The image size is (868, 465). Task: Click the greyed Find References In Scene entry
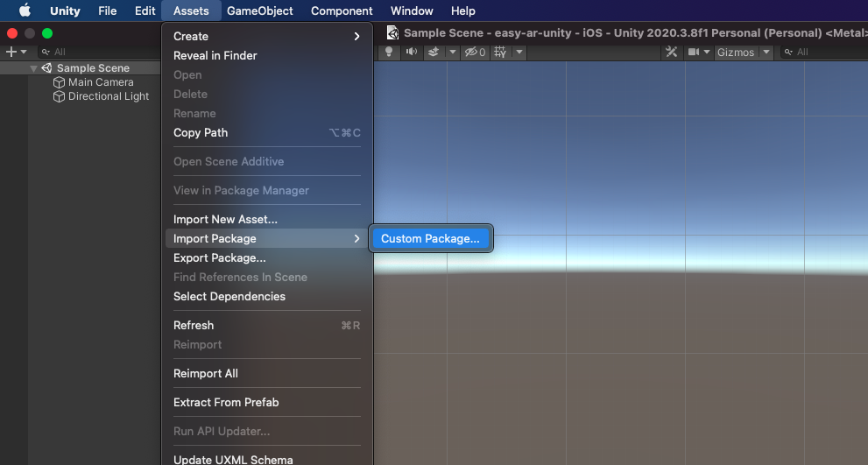pyautogui.click(x=267, y=277)
